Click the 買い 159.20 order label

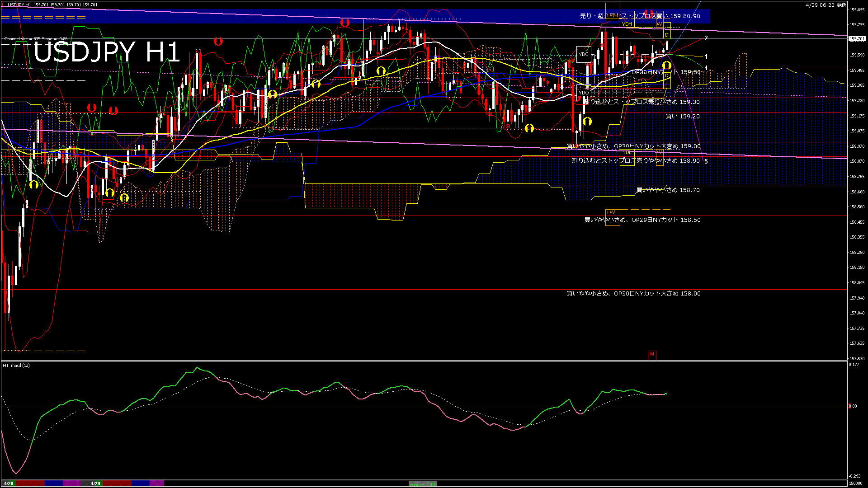pos(683,117)
